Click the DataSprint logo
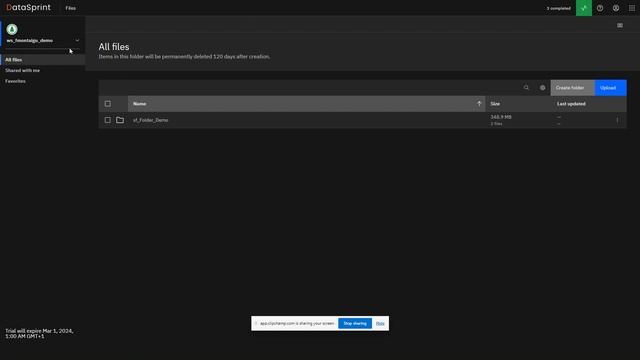640x360 pixels. tap(28, 7)
